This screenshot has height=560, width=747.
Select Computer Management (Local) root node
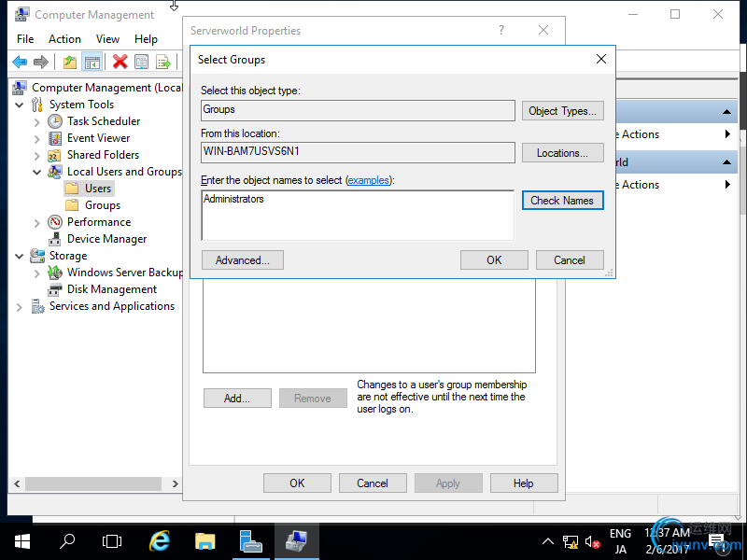click(98, 88)
